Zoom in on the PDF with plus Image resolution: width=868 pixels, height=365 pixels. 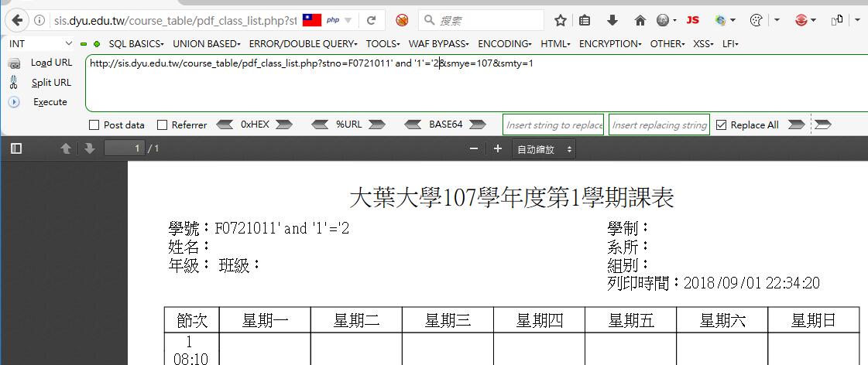pyautogui.click(x=498, y=148)
